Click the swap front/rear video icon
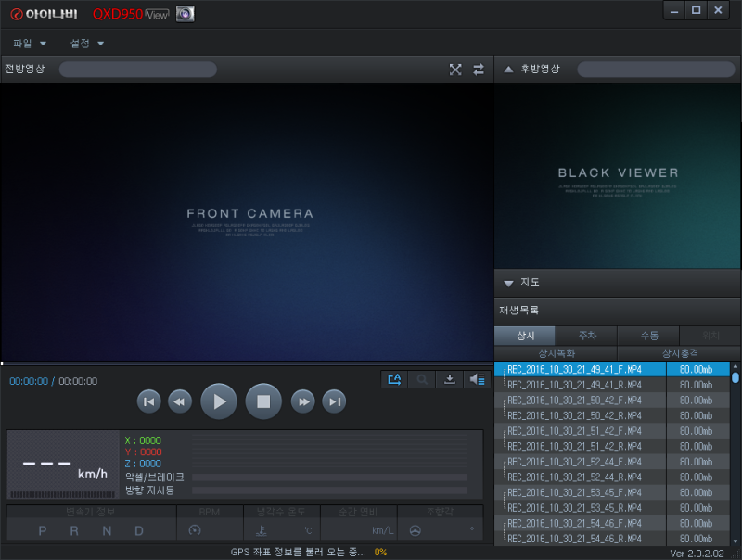This screenshot has width=742, height=560. [x=478, y=69]
